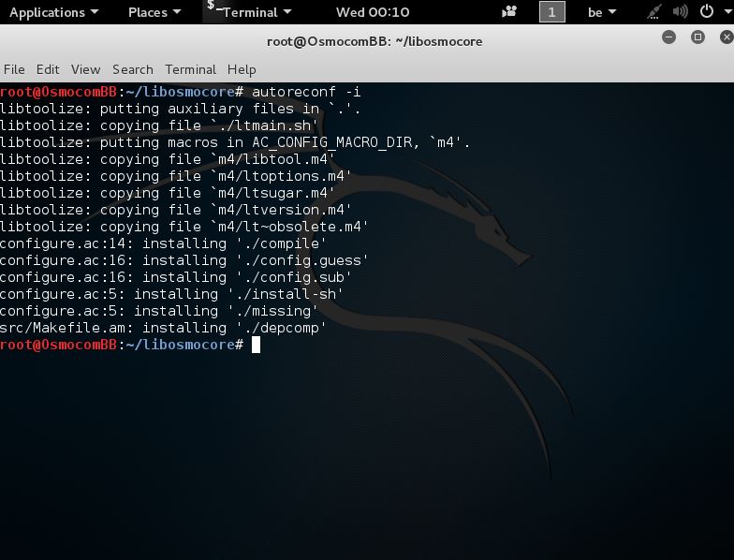The image size is (734, 560).
Task: Open the Applications menu
Action: tap(53, 12)
